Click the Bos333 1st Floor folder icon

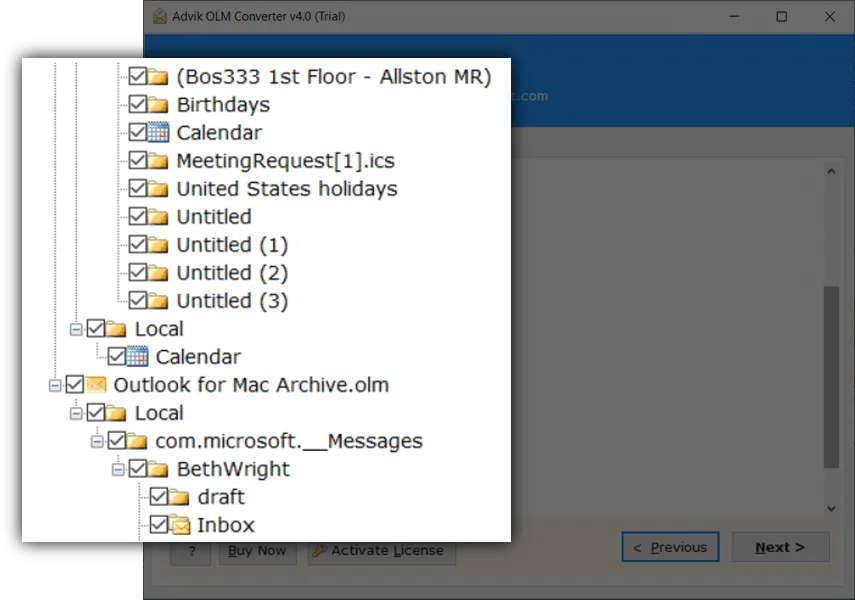(x=158, y=76)
